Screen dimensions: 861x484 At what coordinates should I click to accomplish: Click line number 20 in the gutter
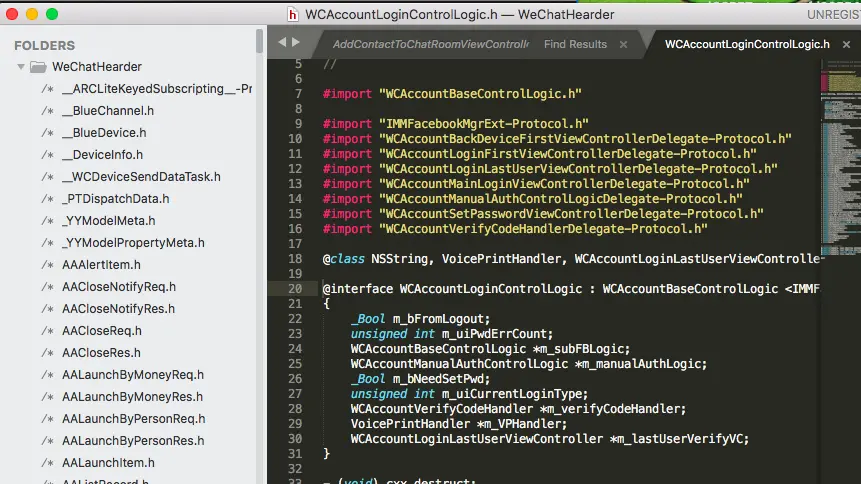point(295,289)
